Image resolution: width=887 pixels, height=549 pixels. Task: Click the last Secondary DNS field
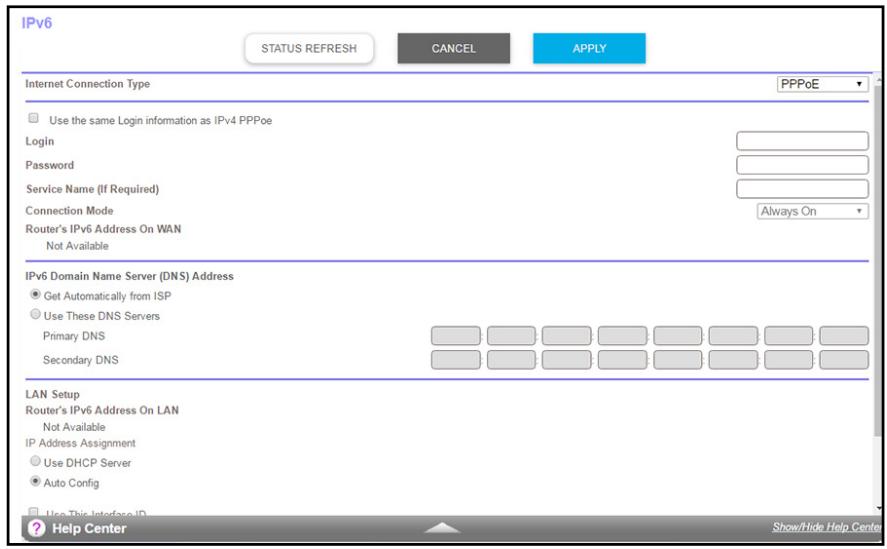[x=844, y=360]
